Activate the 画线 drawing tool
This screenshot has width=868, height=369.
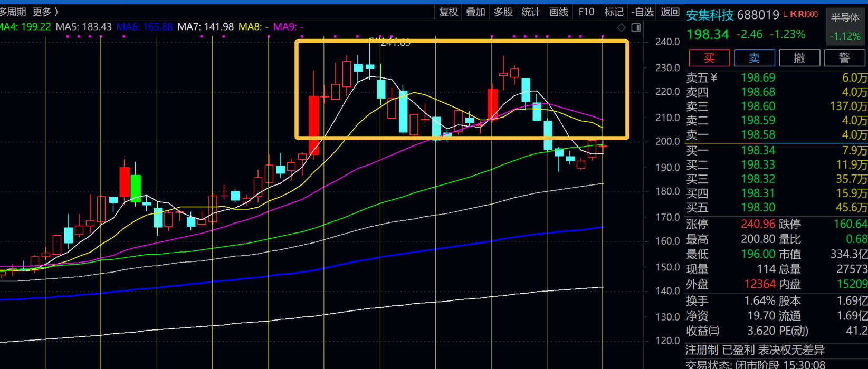coord(558,12)
